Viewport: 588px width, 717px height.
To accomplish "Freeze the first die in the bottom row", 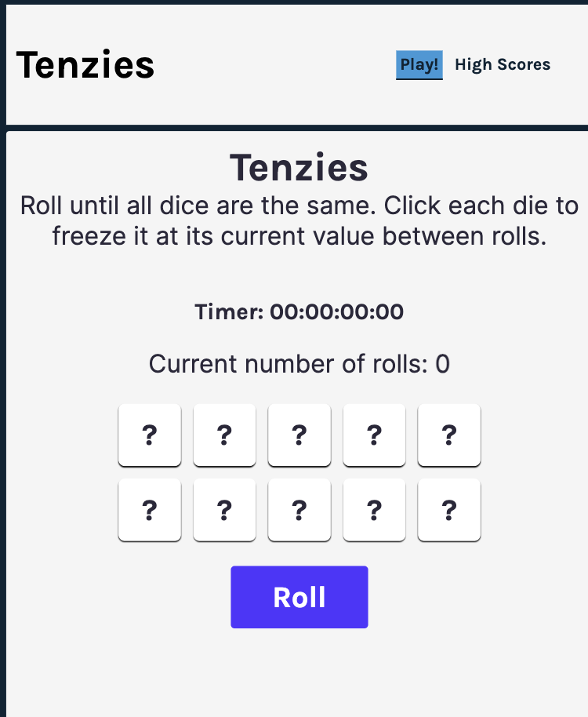I will [x=150, y=510].
